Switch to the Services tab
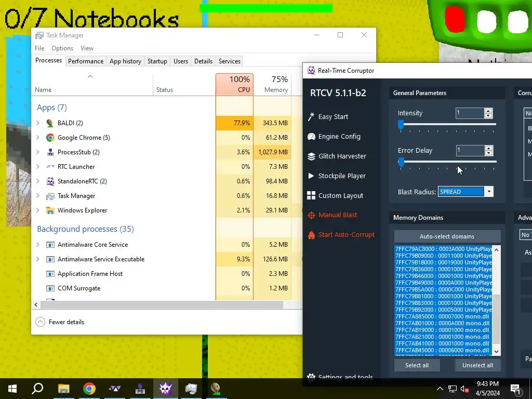Screen dimensions: 532x399 pyautogui.click(x=229, y=61)
